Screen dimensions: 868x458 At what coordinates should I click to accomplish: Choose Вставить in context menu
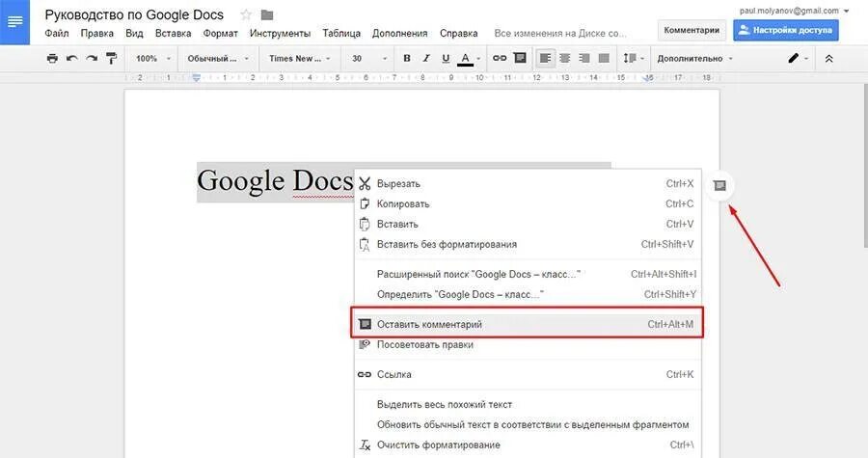(x=528, y=224)
